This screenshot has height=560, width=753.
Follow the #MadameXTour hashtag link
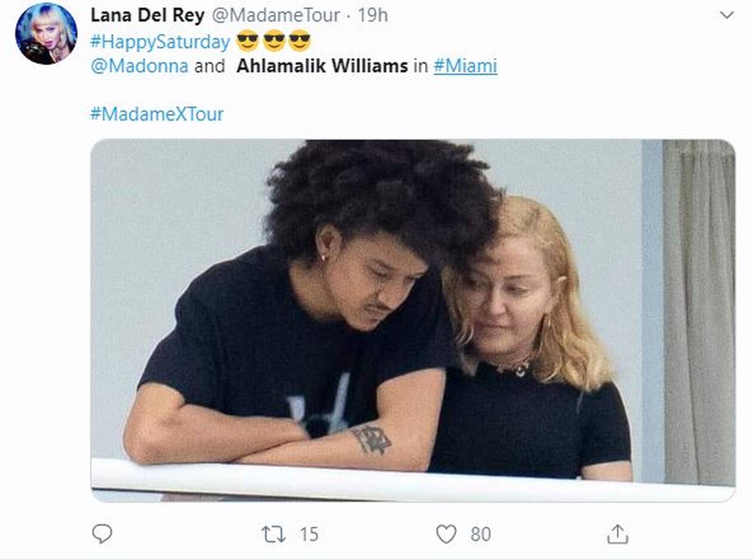157,114
